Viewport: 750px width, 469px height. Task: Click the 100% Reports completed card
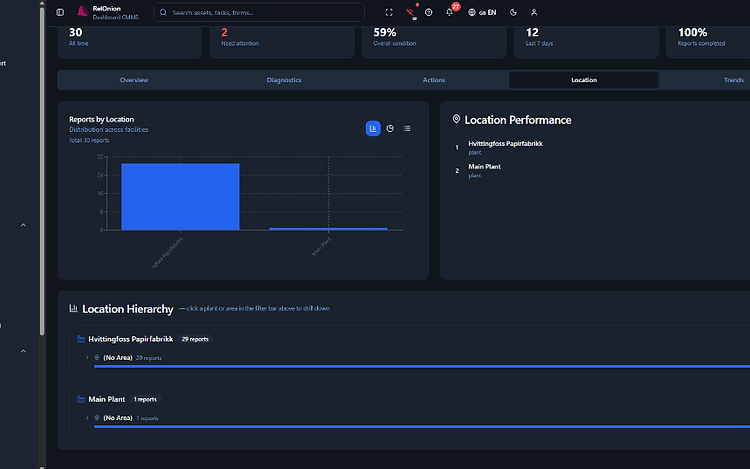(708, 42)
